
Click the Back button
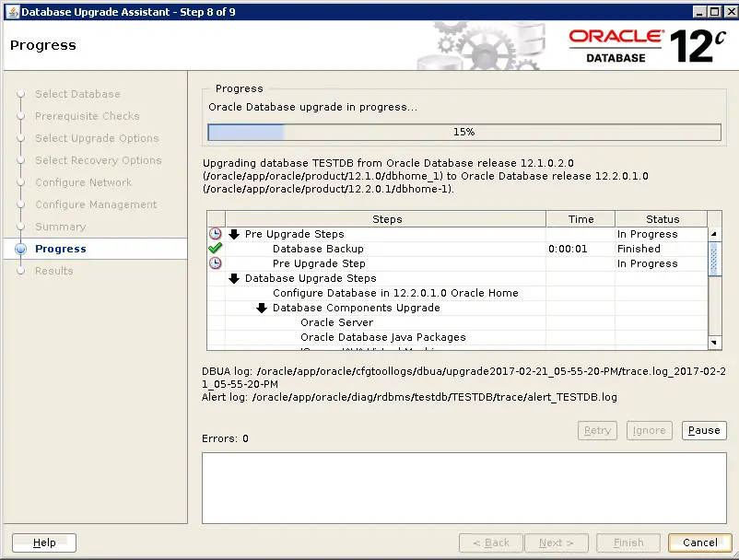tap(491, 542)
